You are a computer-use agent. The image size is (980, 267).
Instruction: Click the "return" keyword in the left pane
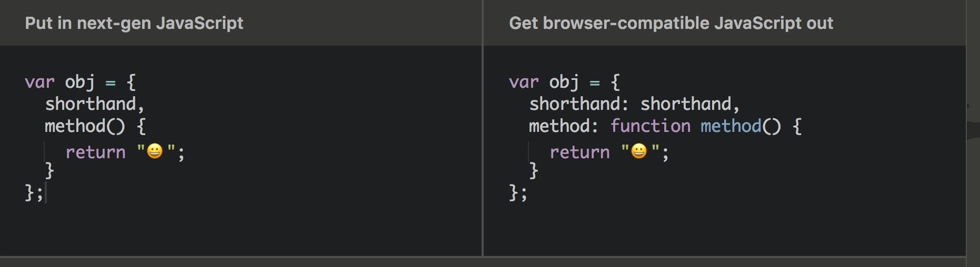[95, 152]
